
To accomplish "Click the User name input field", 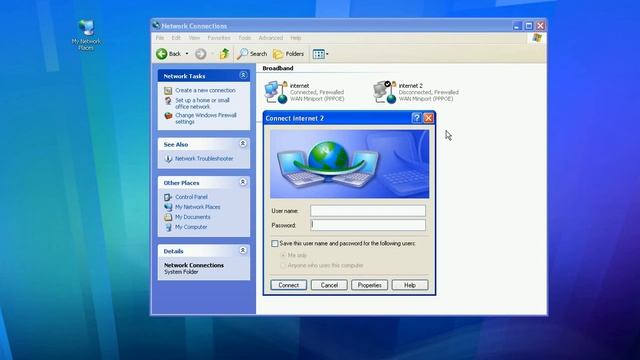I will click(x=368, y=211).
